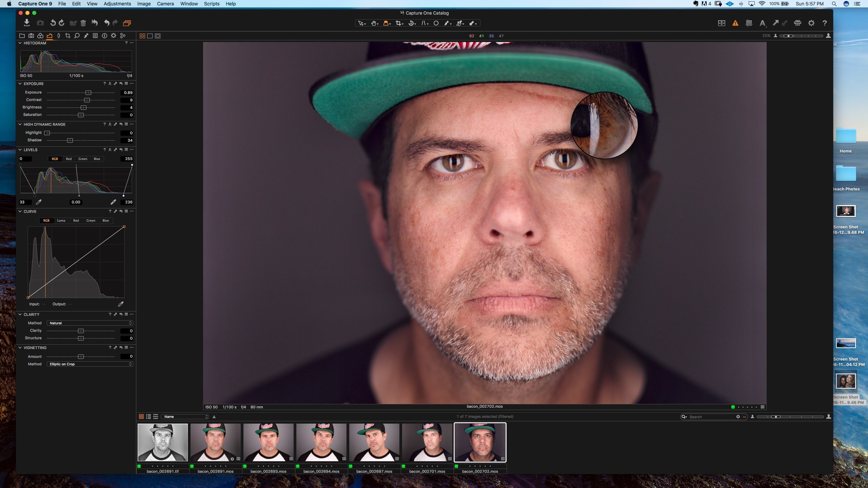Image resolution: width=868 pixels, height=488 pixels.
Task: Switch browser to list view
Action: (x=149, y=417)
